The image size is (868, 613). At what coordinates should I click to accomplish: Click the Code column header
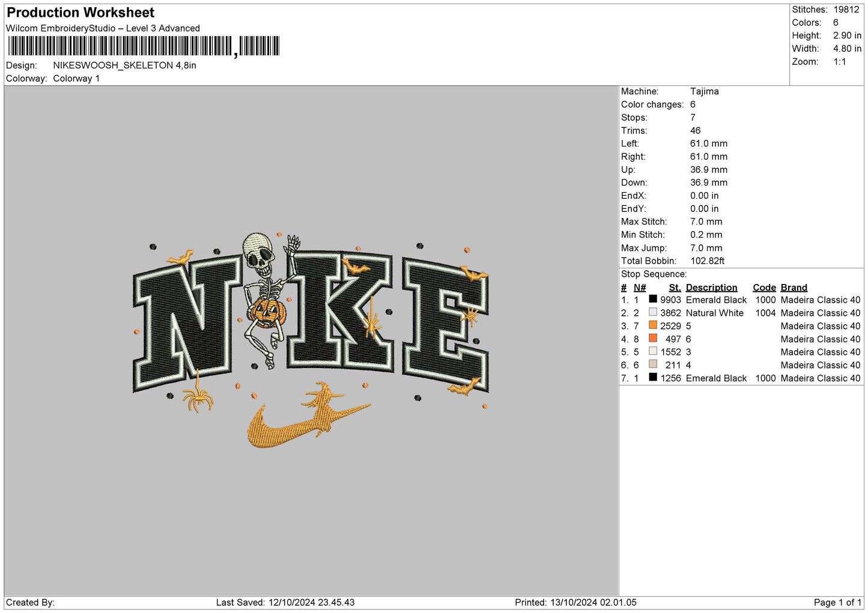pos(764,288)
